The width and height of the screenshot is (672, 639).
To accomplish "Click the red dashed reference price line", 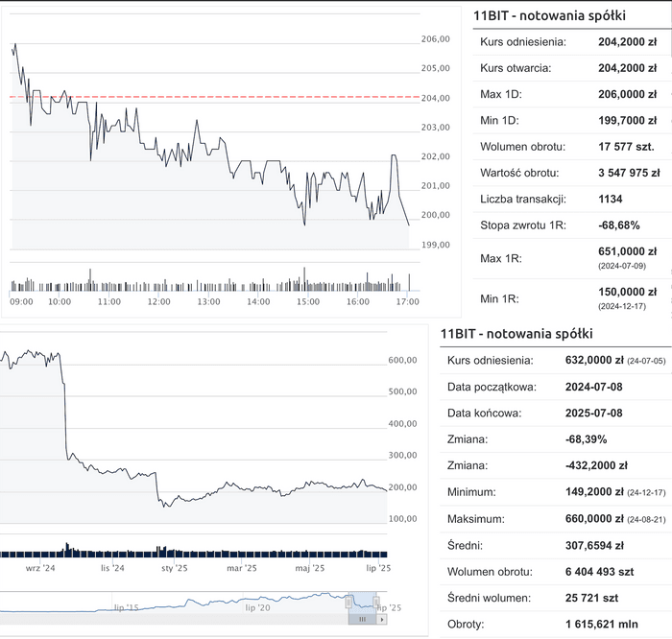I will point(214,97).
